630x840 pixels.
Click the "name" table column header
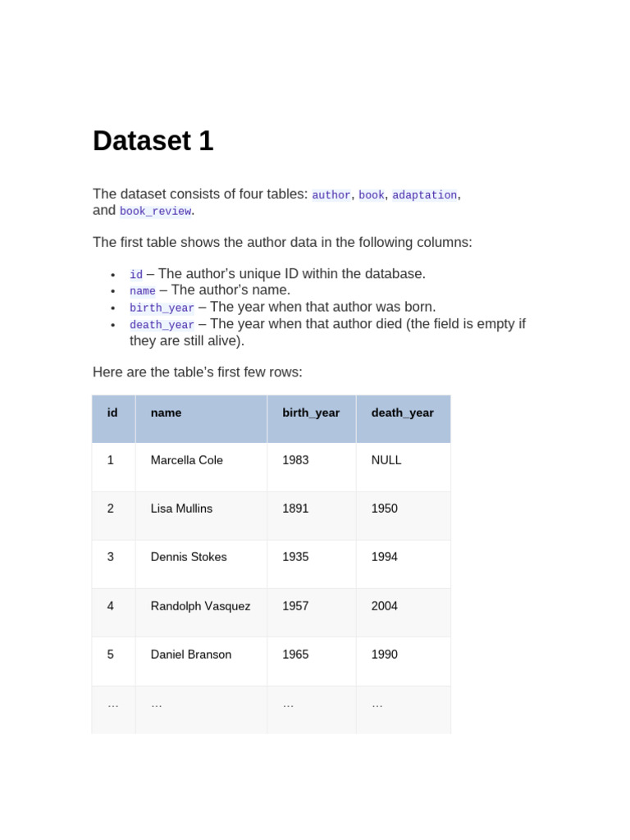167,413
